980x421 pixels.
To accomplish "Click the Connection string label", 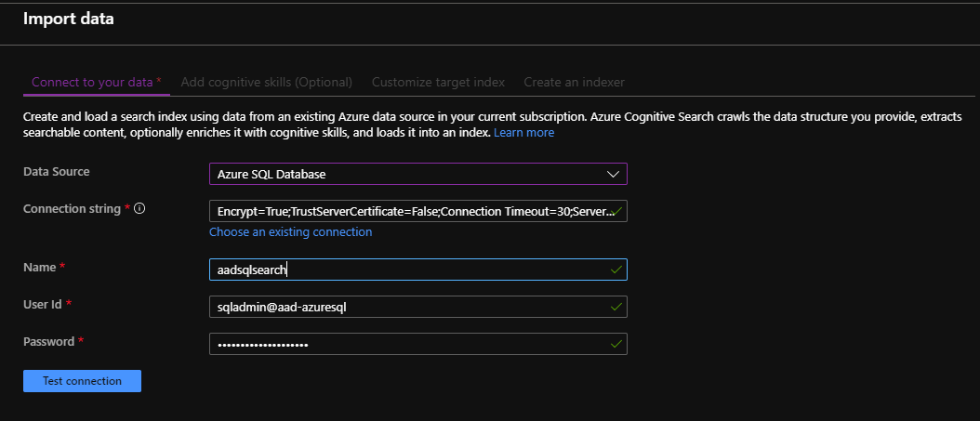I will coord(72,208).
